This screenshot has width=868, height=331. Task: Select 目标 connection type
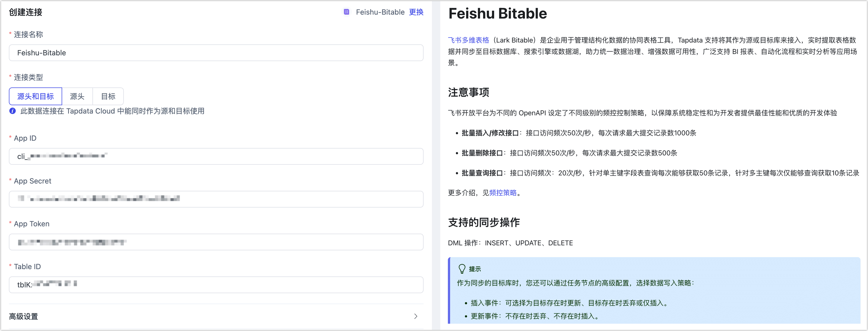coord(108,96)
